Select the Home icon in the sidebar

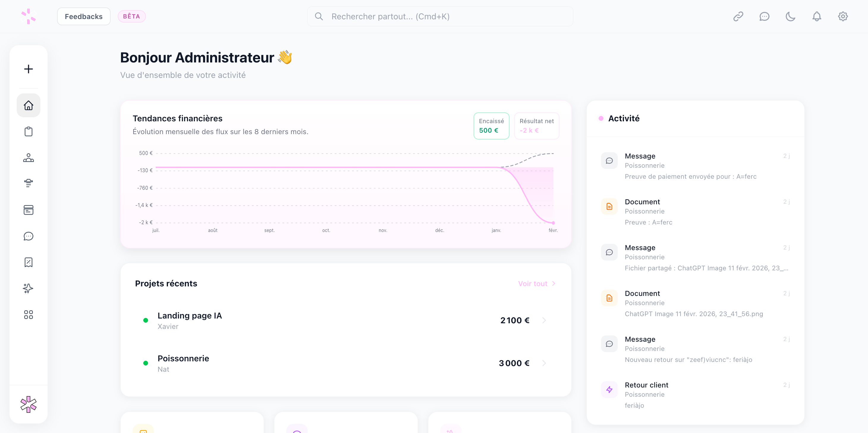pos(28,105)
